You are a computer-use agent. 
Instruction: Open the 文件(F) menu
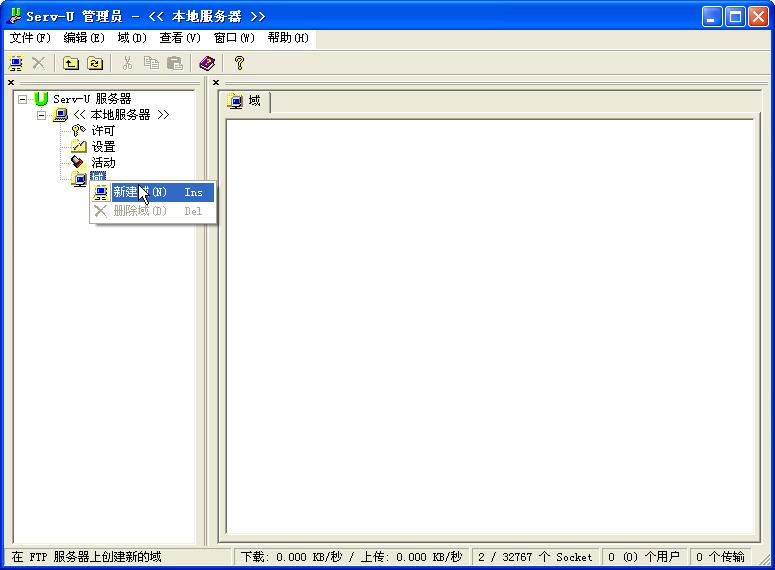click(x=30, y=38)
